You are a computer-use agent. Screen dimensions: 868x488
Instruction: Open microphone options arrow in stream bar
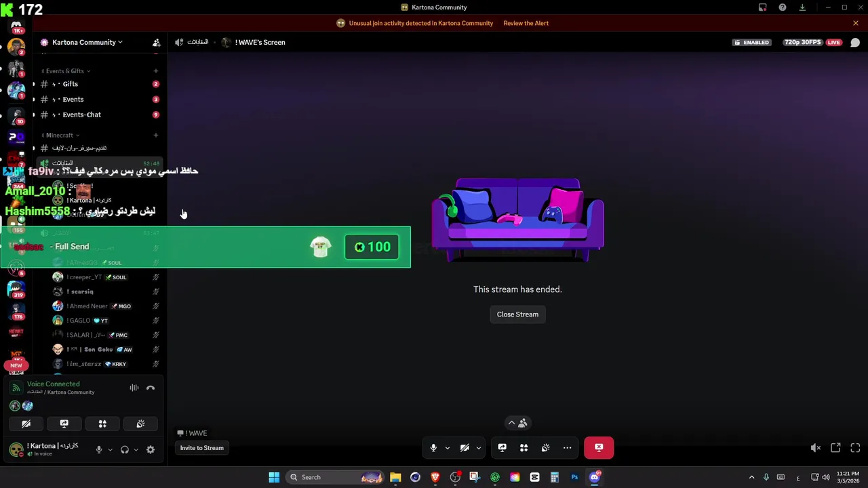point(447,447)
